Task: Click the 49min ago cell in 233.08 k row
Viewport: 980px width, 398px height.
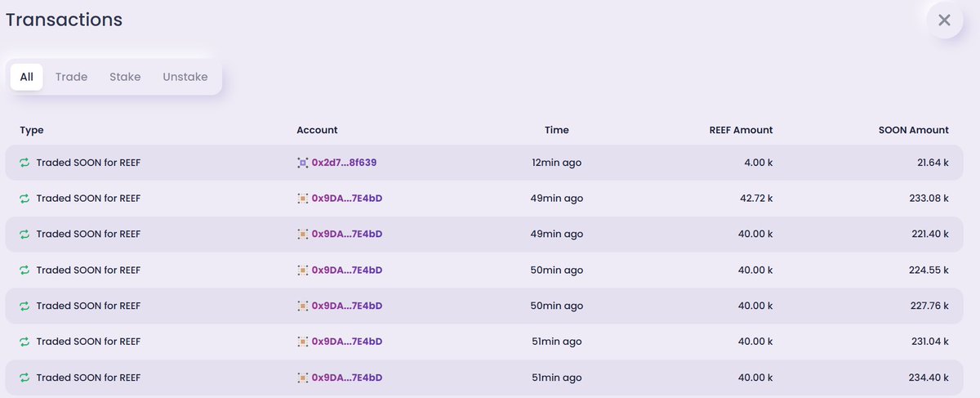Action: tap(557, 199)
